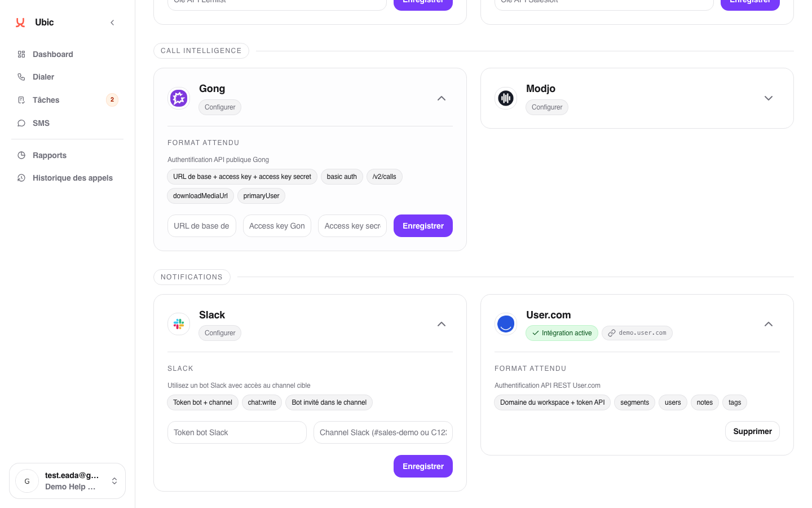This screenshot has width=812, height=508.
Task: Collapse the User.com integration card
Action: tap(769, 324)
